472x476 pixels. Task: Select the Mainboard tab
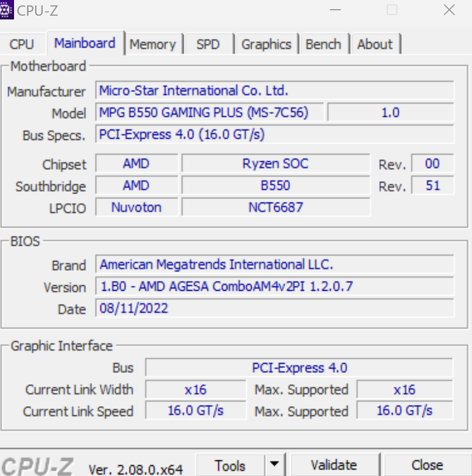tap(85, 43)
